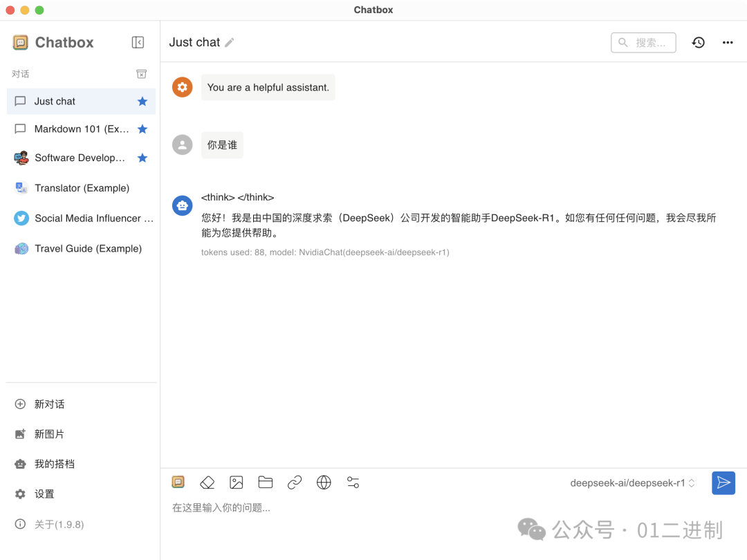Click the Twitter bird icon in sidebar

click(21, 218)
